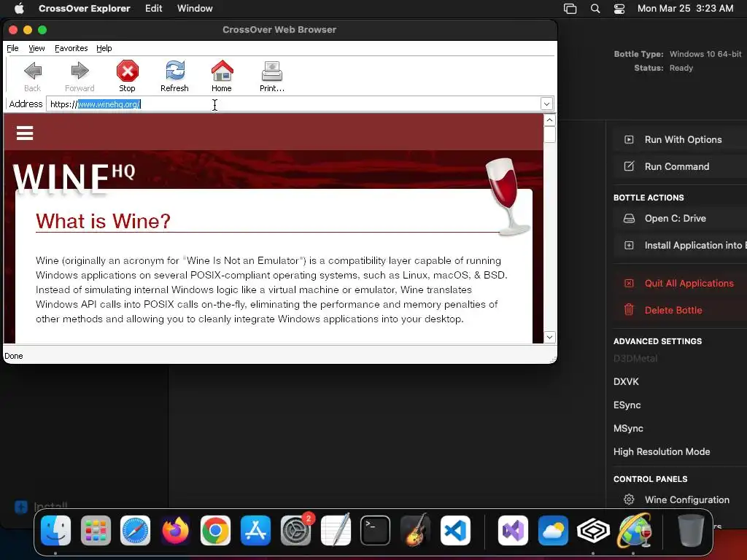Image resolution: width=747 pixels, height=560 pixels.
Task: Click the Delete Bottle trash icon
Action: click(x=629, y=310)
